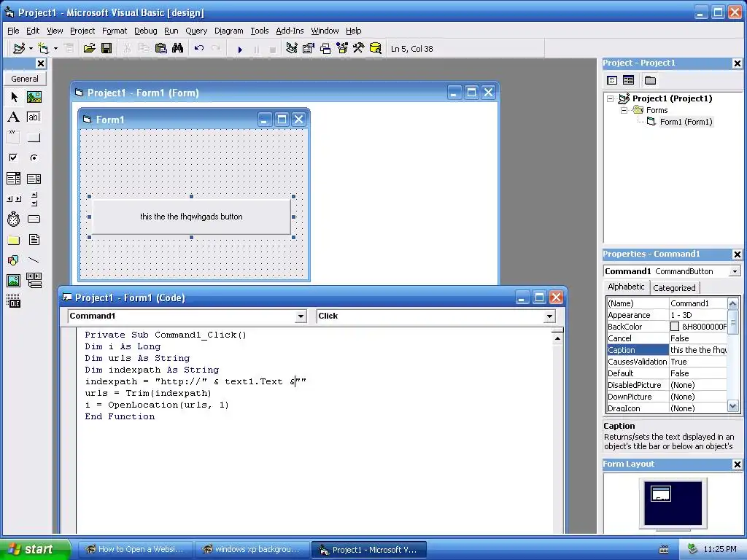
Task: Open the Command1 object dropdown in Code window
Action: 301,316
